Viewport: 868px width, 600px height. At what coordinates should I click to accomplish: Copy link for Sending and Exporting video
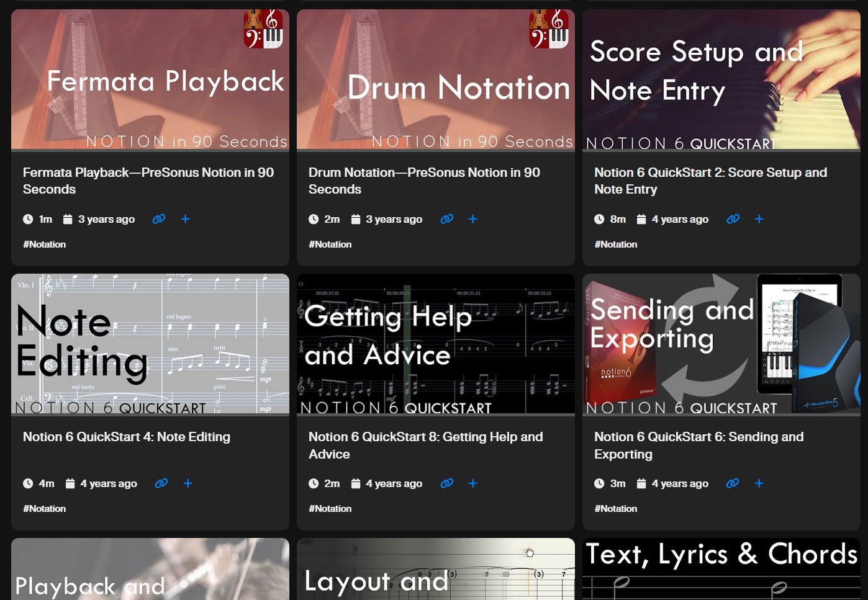[733, 483]
